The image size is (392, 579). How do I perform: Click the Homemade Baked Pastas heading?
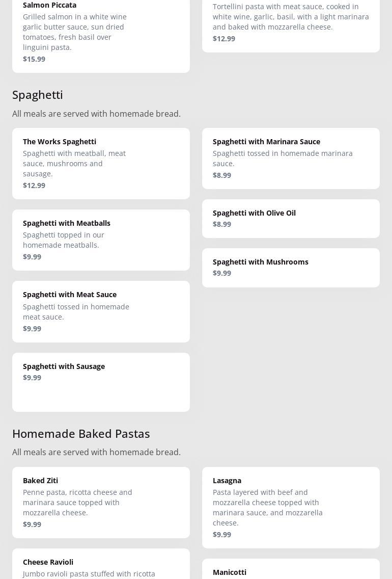(x=81, y=434)
